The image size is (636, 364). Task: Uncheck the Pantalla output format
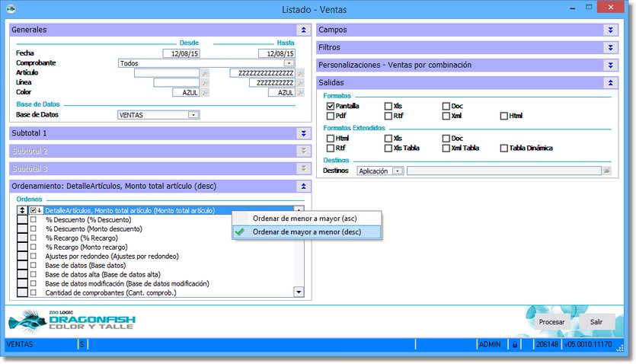click(x=331, y=107)
